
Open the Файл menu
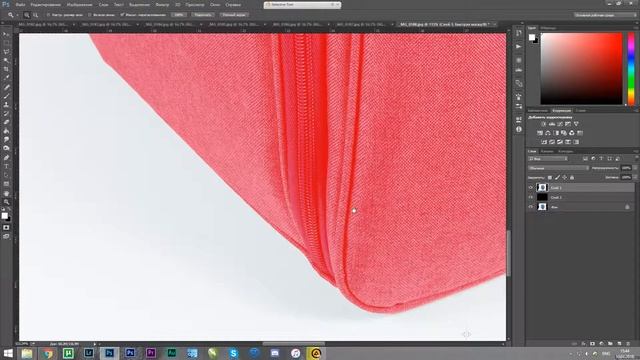pos(20,5)
